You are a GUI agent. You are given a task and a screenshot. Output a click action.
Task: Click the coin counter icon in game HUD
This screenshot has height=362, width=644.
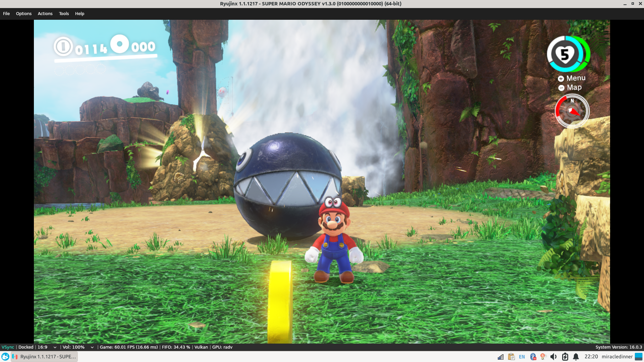click(x=63, y=46)
